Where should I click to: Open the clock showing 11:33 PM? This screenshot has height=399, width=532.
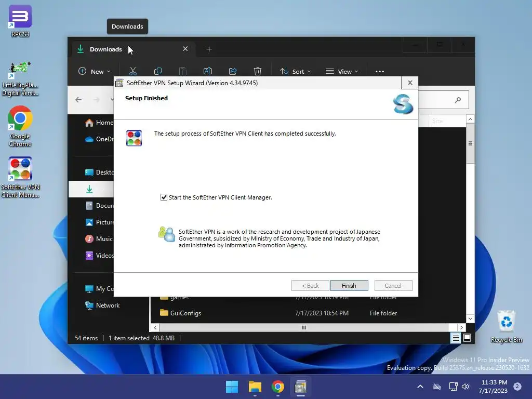(493, 387)
